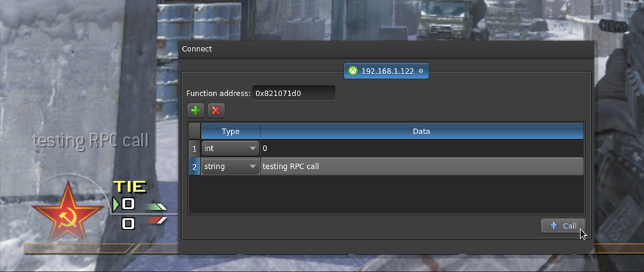644x272 pixels.
Task: Select row header 1 in arguments table
Action: 194,149
